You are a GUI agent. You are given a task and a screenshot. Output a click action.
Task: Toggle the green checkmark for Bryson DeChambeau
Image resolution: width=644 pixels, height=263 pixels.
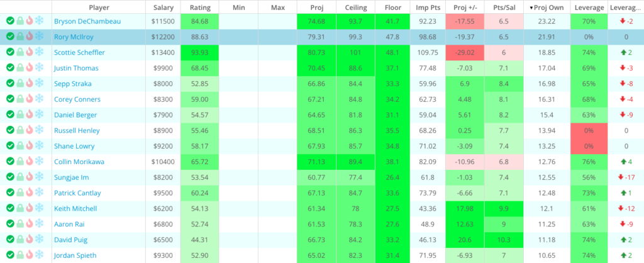10,21
